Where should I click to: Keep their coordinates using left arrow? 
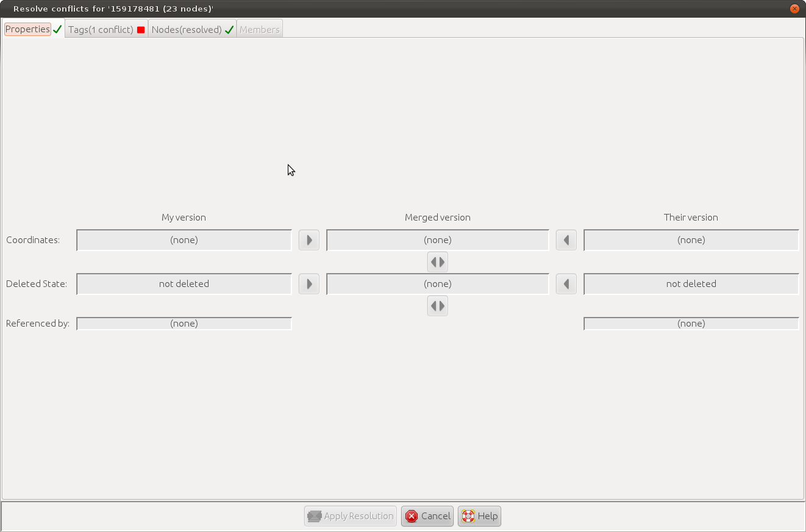point(566,240)
